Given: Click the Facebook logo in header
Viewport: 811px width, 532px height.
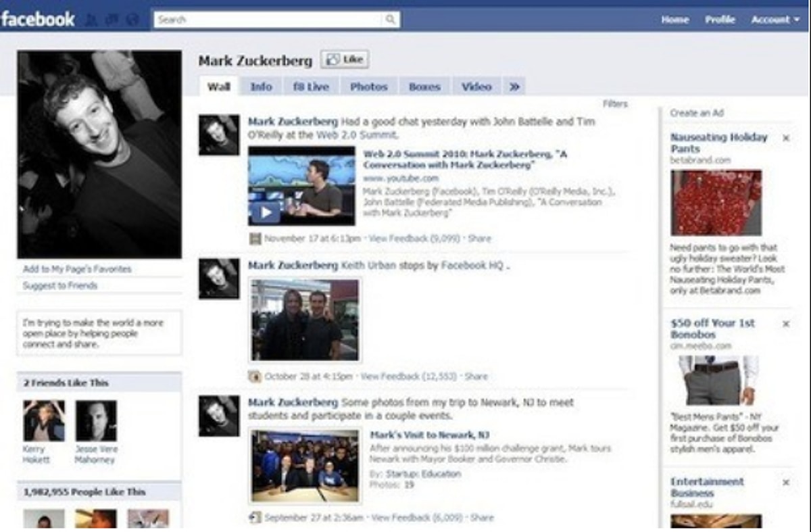Looking at the screenshot, I should click(x=38, y=19).
